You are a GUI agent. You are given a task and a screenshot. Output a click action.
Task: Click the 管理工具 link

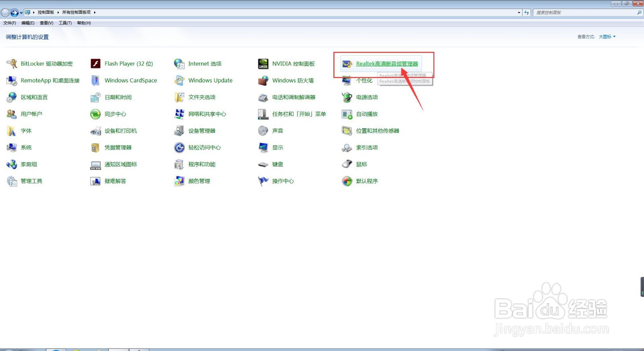pyautogui.click(x=31, y=181)
